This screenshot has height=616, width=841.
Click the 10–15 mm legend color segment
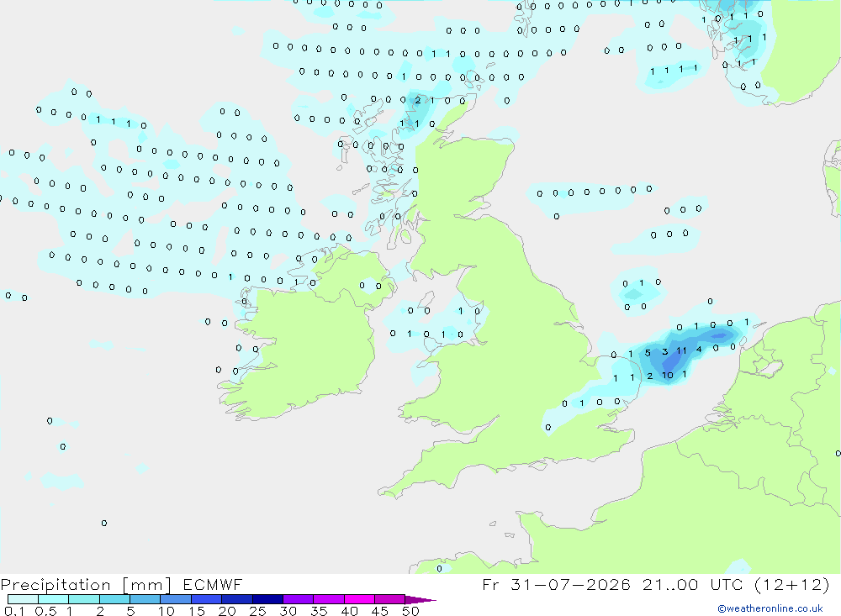pos(176,599)
